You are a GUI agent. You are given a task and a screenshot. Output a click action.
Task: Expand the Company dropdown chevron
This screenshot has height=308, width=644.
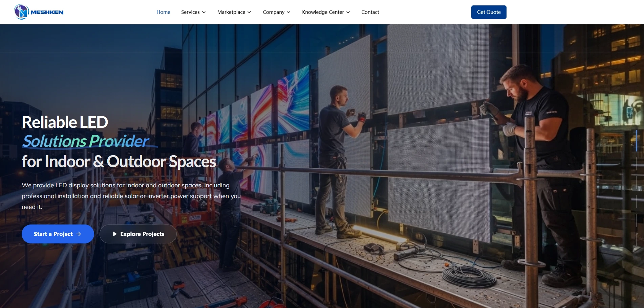pos(288,12)
